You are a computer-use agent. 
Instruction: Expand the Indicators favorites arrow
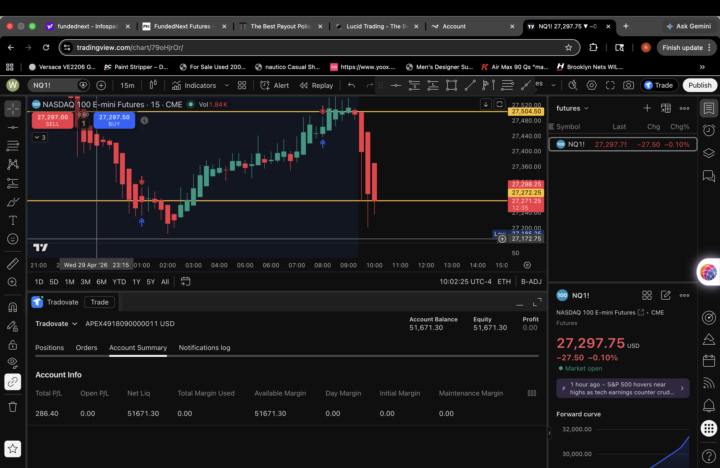pos(226,85)
